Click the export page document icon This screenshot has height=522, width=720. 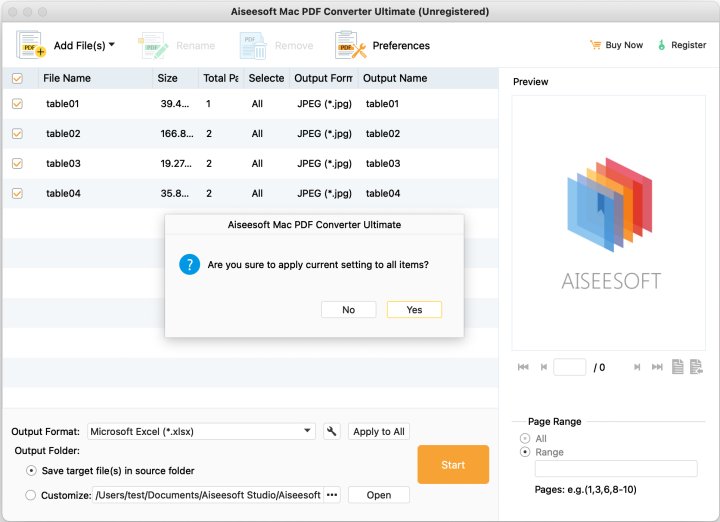click(696, 366)
